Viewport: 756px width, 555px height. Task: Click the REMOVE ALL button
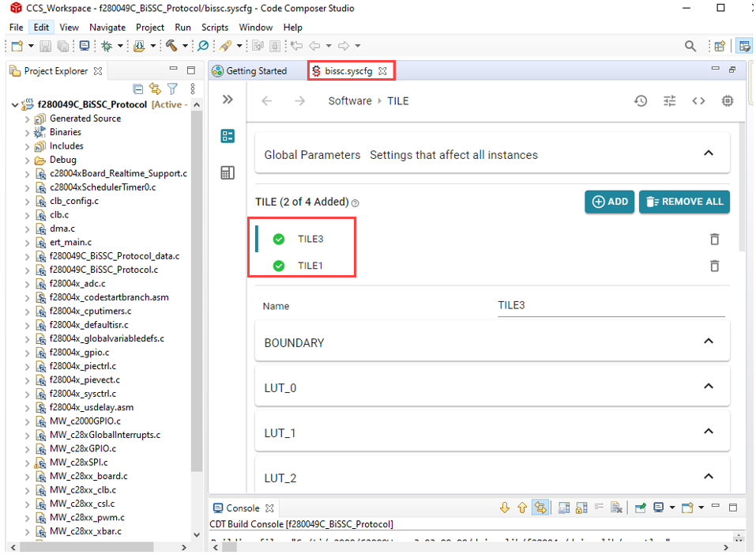(684, 202)
